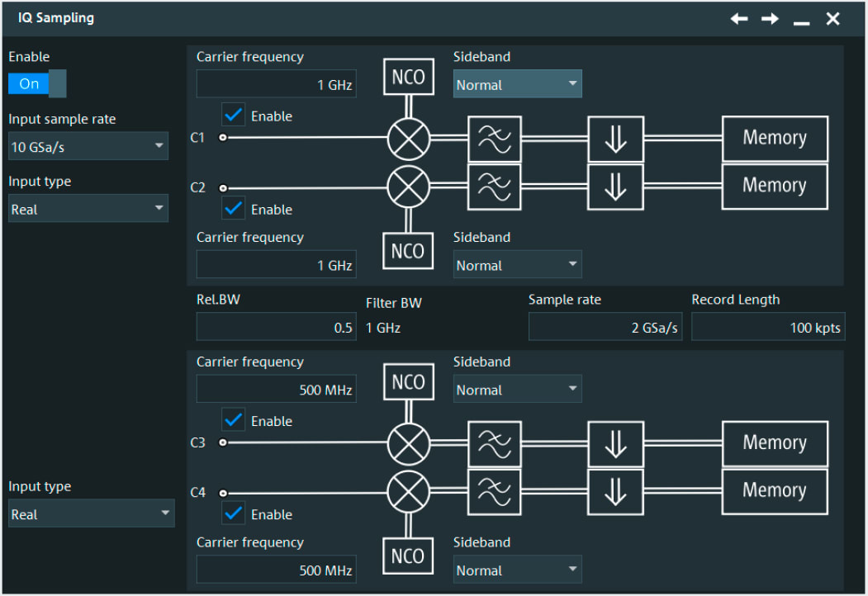Viewport: 868px width, 596px height.
Task: Click the back navigation arrow in the title bar
Action: pyautogui.click(x=738, y=18)
